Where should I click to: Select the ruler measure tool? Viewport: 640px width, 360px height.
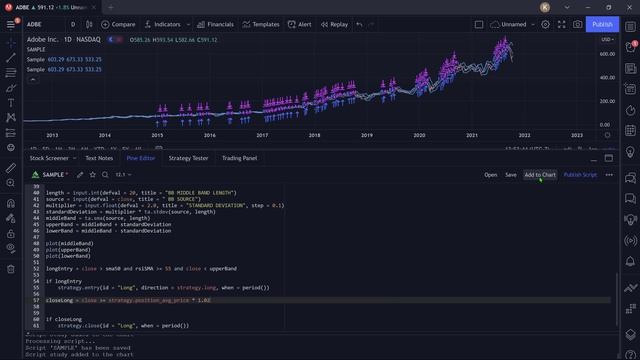coord(11,168)
